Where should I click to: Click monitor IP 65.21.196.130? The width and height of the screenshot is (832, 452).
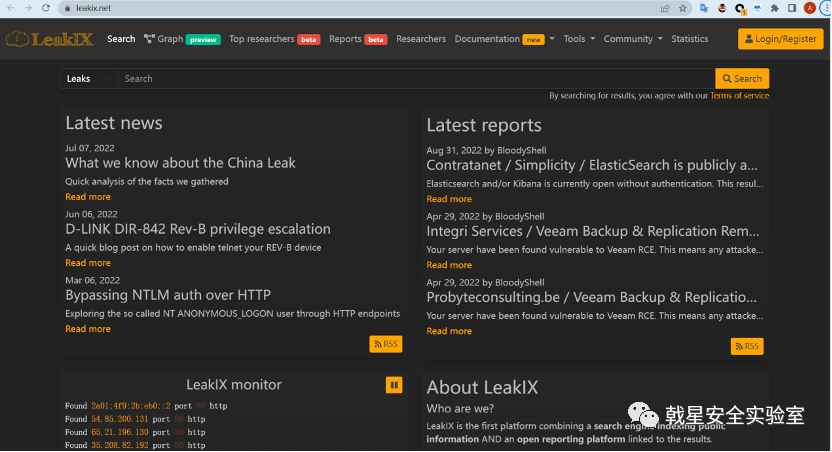coord(119,432)
